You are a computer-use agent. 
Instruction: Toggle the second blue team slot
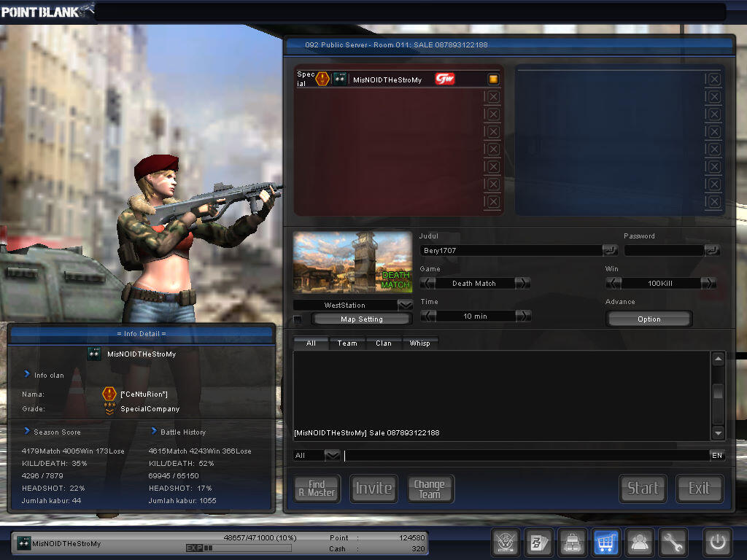pos(714,97)
